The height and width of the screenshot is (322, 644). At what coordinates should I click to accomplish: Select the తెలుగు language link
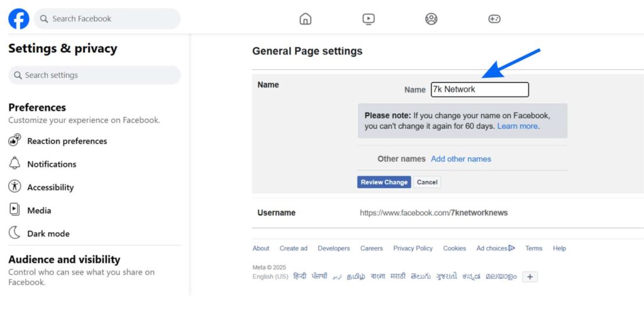421,277
